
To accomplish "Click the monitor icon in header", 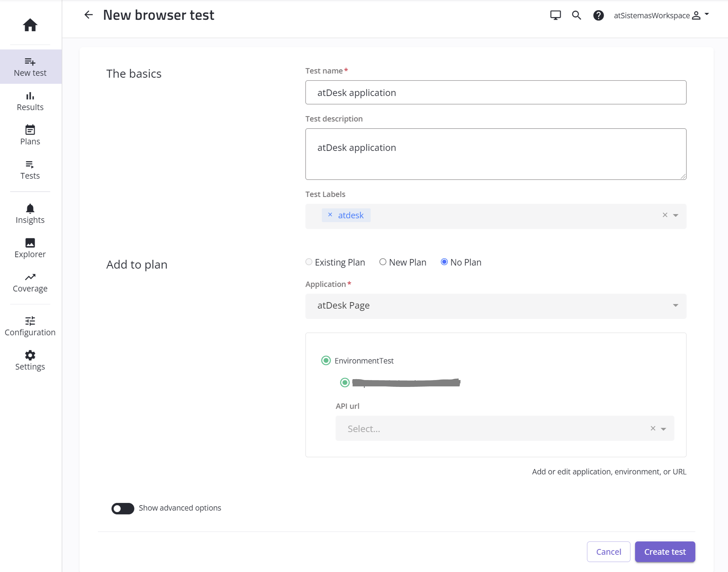I will coord(555,16).
